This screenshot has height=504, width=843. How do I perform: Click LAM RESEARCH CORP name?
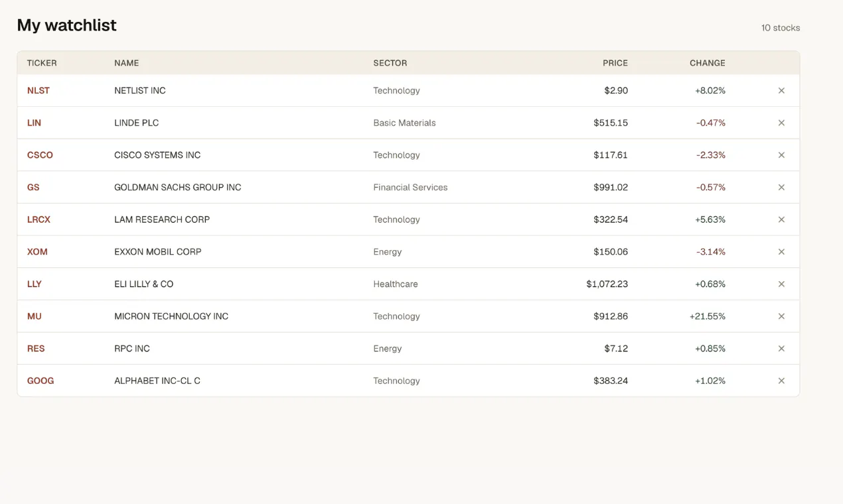(162, 220)
